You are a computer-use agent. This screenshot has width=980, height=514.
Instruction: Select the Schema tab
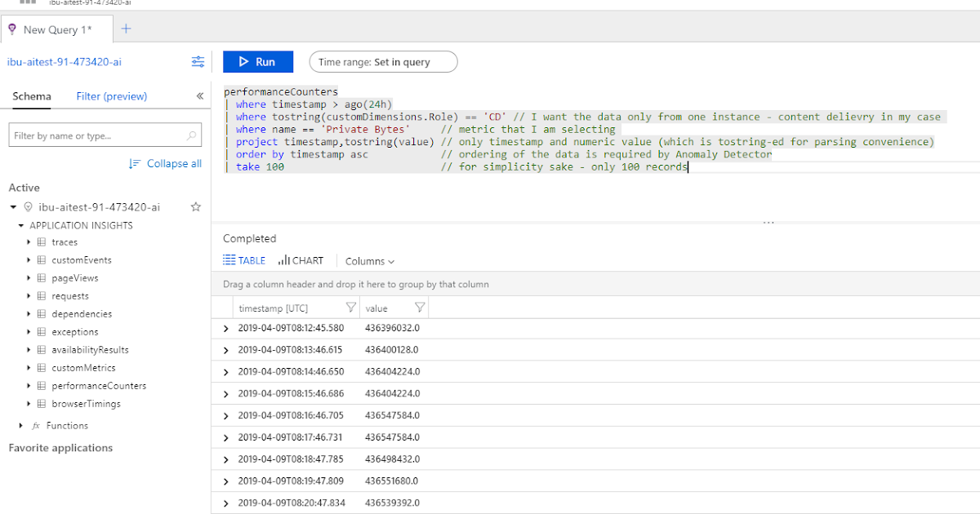32,95
